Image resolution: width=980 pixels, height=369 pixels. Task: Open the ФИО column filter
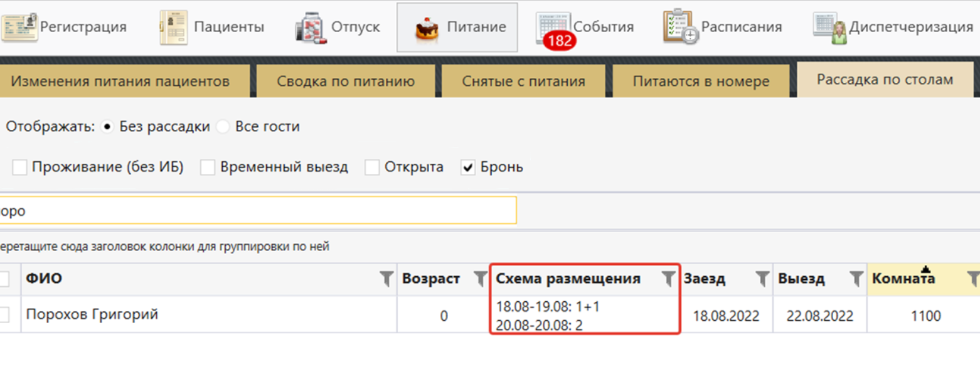tap(387, 279)
